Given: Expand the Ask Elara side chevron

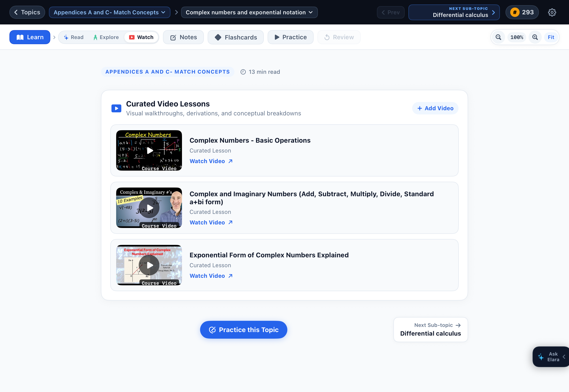Looking at the screenshot, I should point(564,357).
